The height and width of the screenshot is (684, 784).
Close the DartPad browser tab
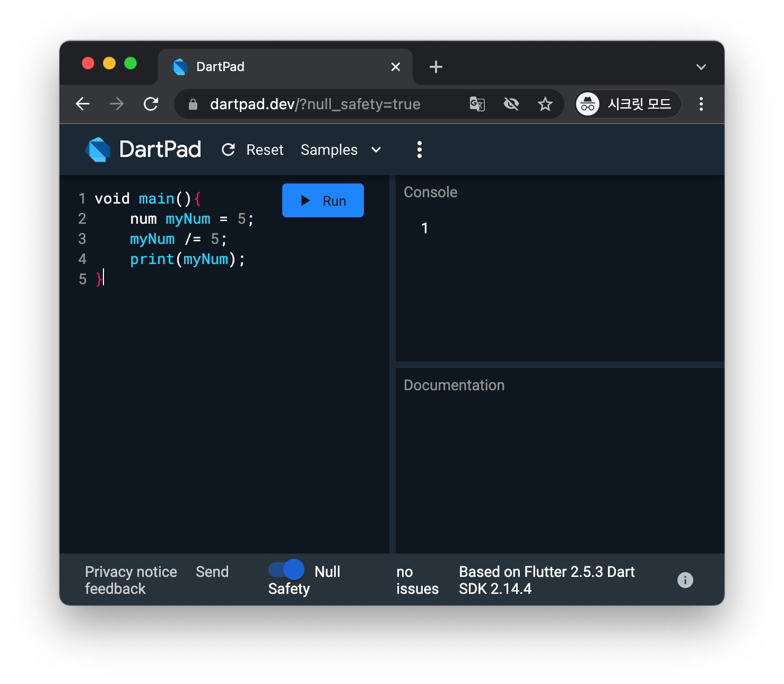pos(396,67)
